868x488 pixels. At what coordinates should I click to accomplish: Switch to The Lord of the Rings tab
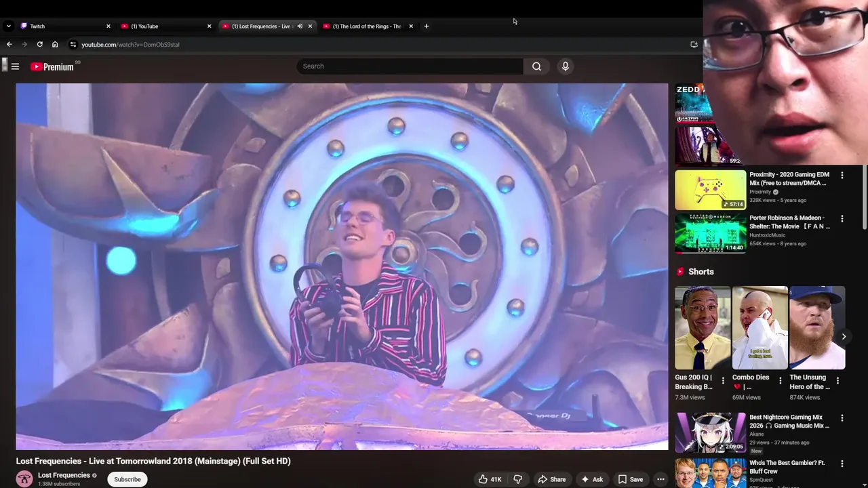pos(368,26)
